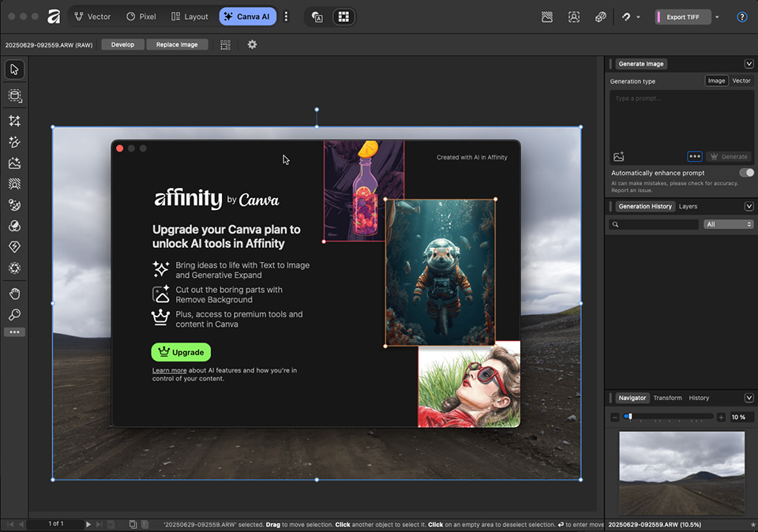Select the Zoom tool
This screenshot has height=532, width=758.
(13, 315)
